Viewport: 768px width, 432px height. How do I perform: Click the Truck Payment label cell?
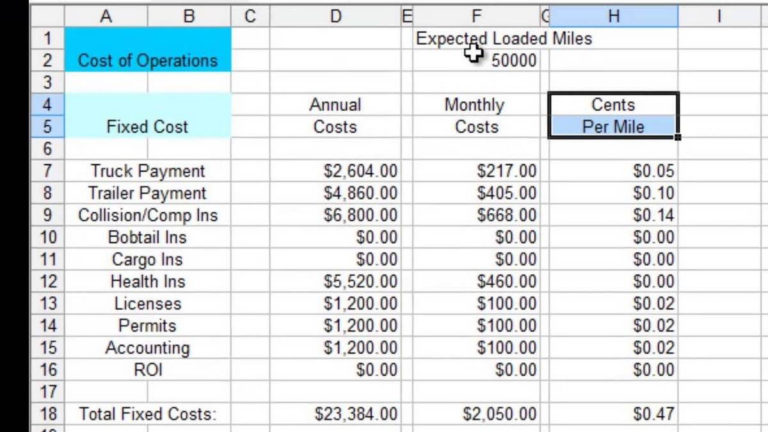(147, 171)
